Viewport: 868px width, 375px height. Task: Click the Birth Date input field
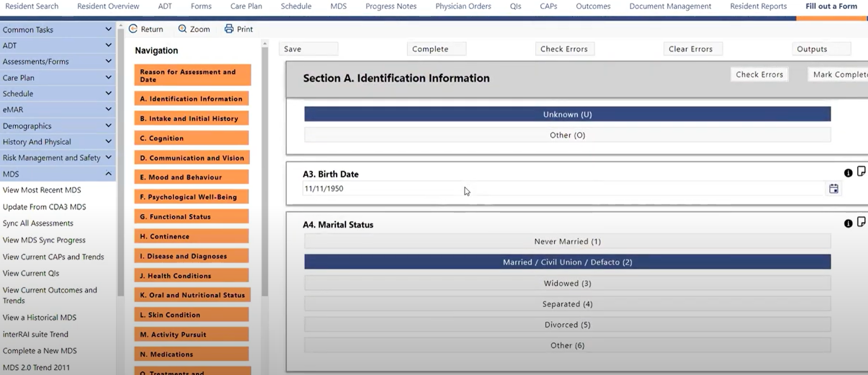coord(562,189)
